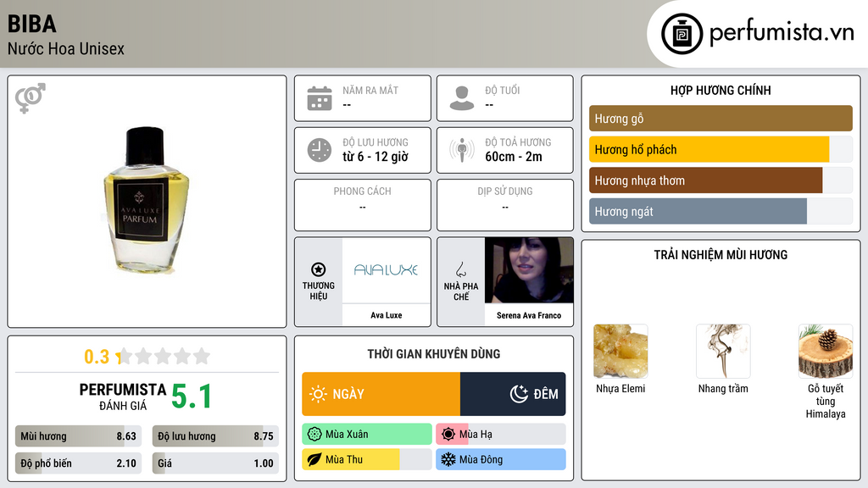Image resolution: width=868 pixels, height=488 pixels.
Task: Click the sun icon in Ngày bar
Action: click(x=319, y=394)
